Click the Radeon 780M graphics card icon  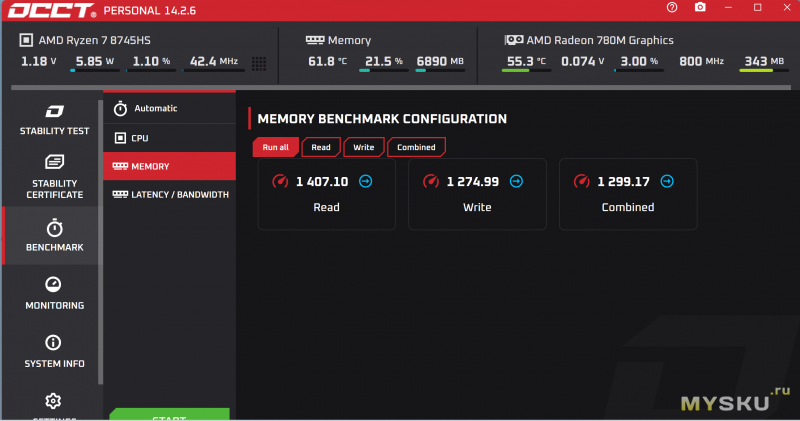click(x=514, y=40)
